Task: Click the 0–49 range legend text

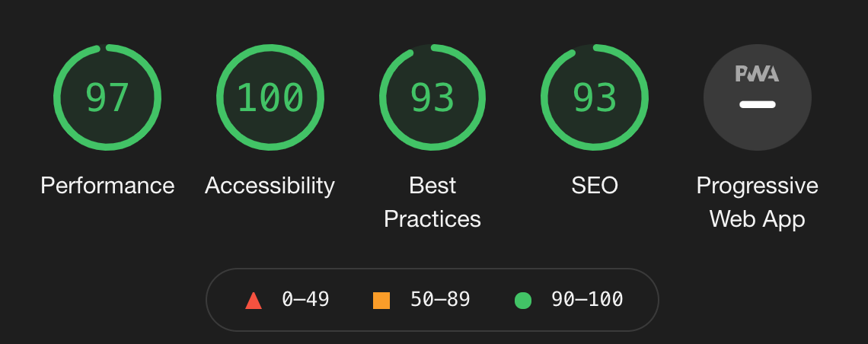Action: 305,300
